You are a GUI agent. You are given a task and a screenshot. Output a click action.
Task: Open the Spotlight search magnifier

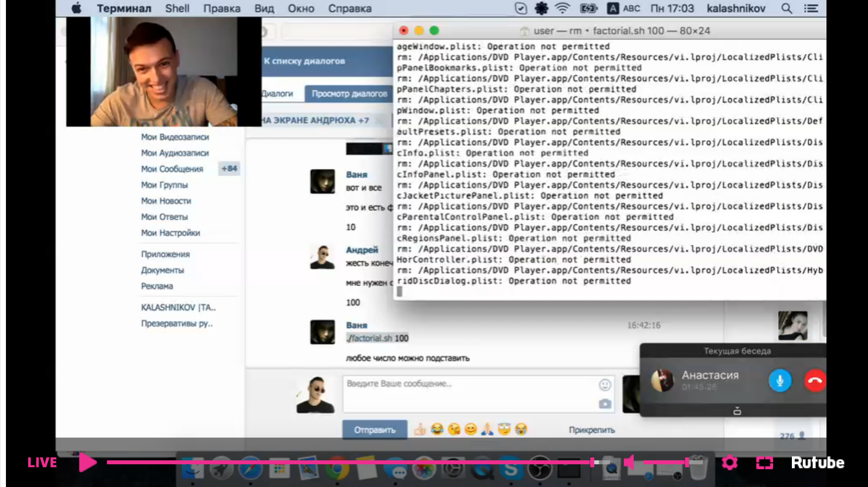tap(786, 8)
